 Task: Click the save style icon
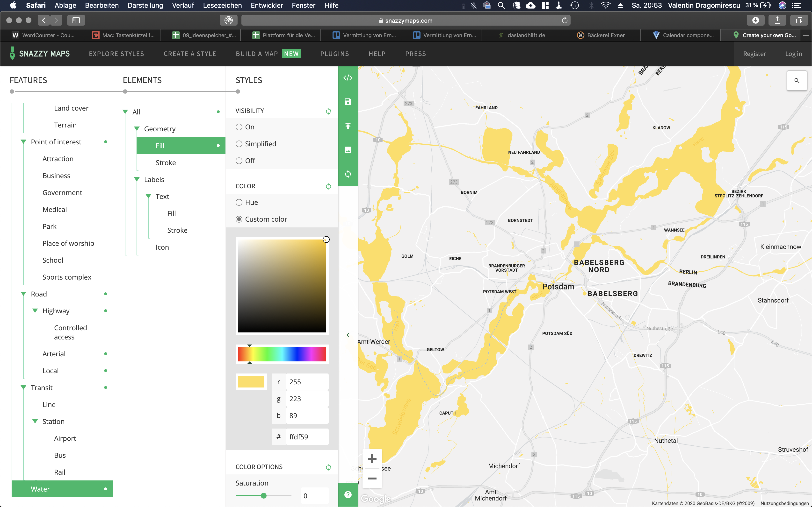tap(348, 102)
